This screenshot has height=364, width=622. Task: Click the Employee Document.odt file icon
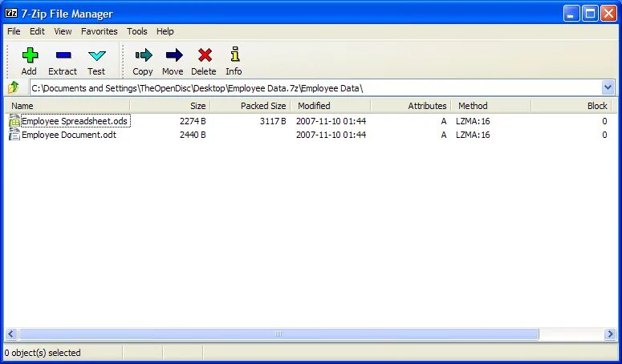click(x=14, y=135)
